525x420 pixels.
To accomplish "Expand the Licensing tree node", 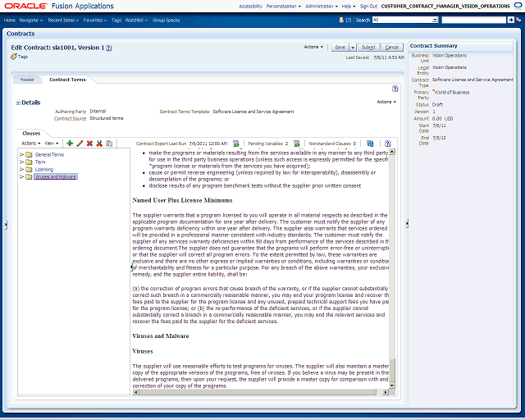I will (22, 169).
